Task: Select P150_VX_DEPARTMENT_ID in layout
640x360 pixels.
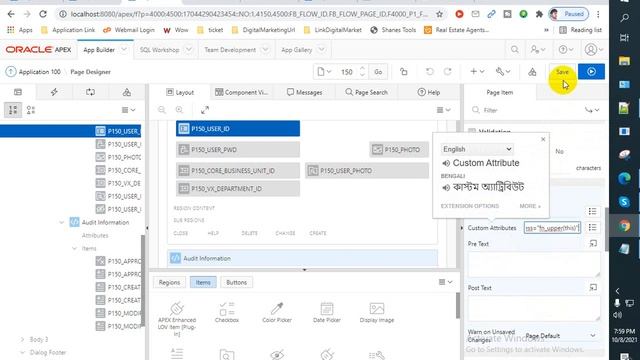Action: (x=238, y=189)
